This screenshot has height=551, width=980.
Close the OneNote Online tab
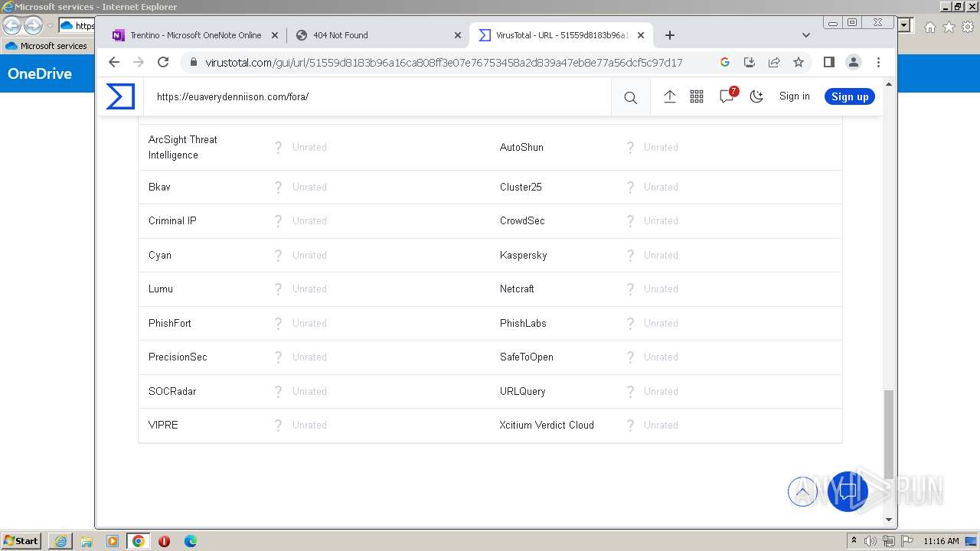[x=275, y=35]
